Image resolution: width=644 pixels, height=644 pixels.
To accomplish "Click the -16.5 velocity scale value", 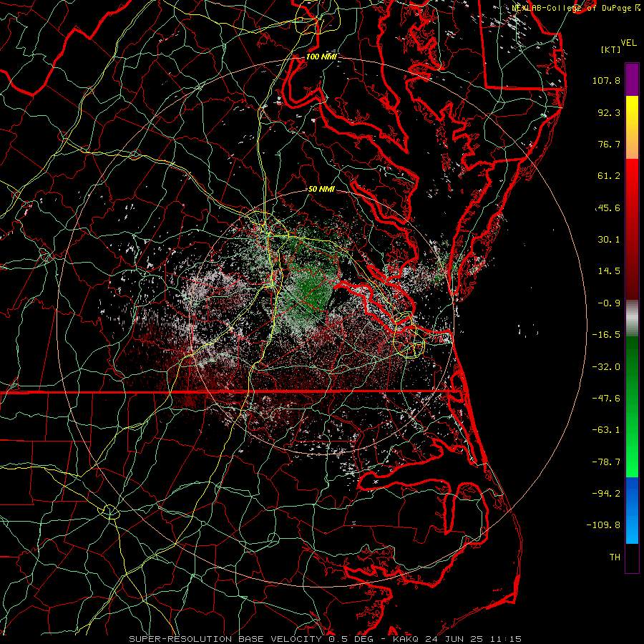I will tap(606, 335).
